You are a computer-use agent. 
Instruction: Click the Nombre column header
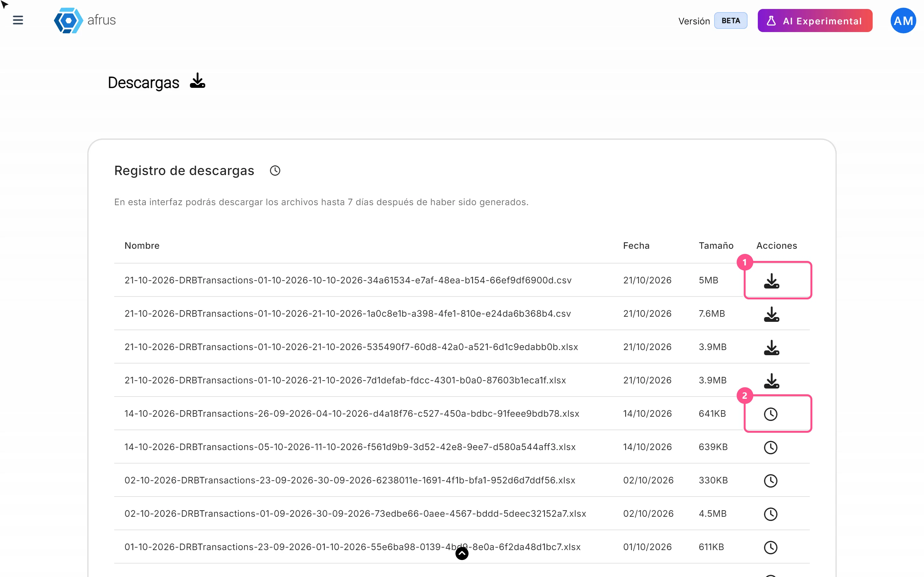pos(142,245)
